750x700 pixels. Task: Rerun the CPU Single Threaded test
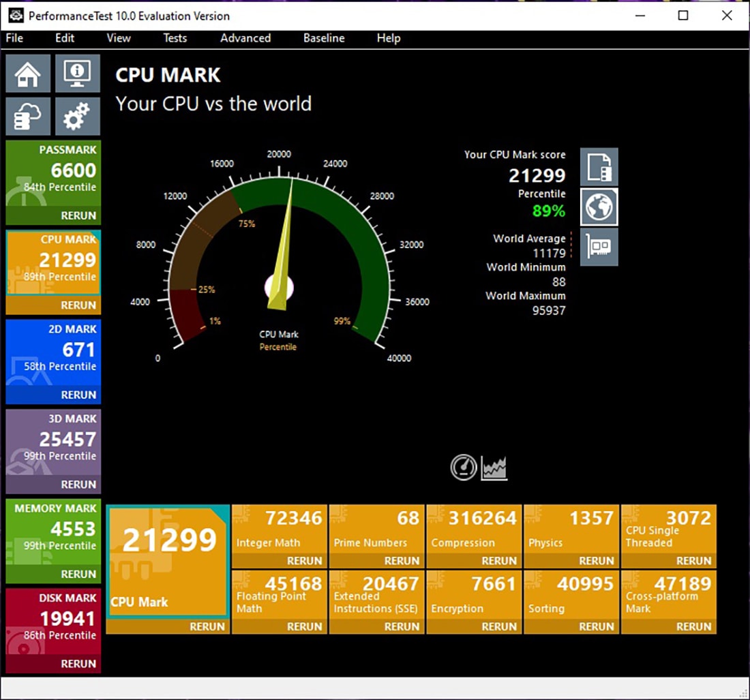coord(693,560)
